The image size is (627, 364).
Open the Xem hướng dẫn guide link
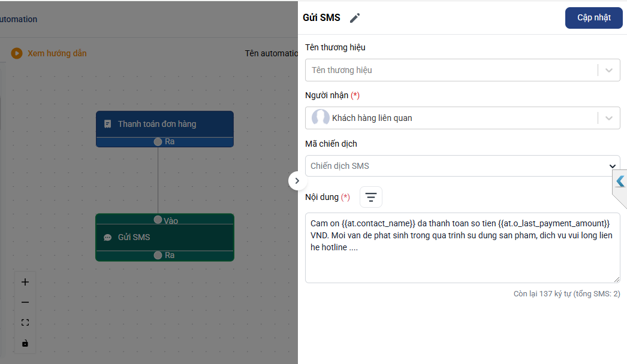(57, 53)
